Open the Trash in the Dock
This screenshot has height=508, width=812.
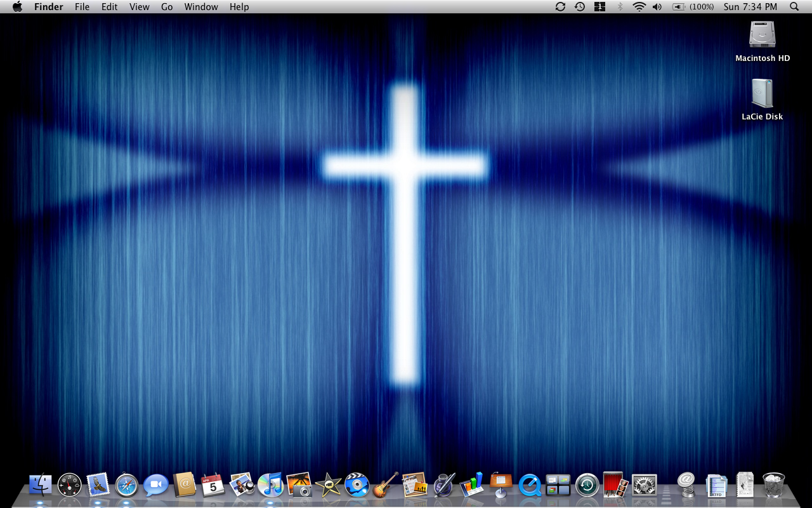(x=773, y=486)
